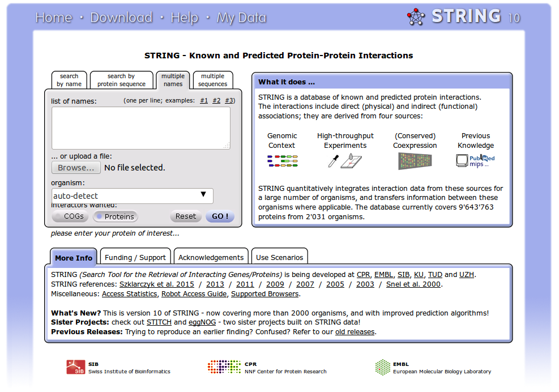This screenshot has width=559, height=392.
Task: Click 'Swiss Institute of Bioinformatics' text
Action: [129, 371]
